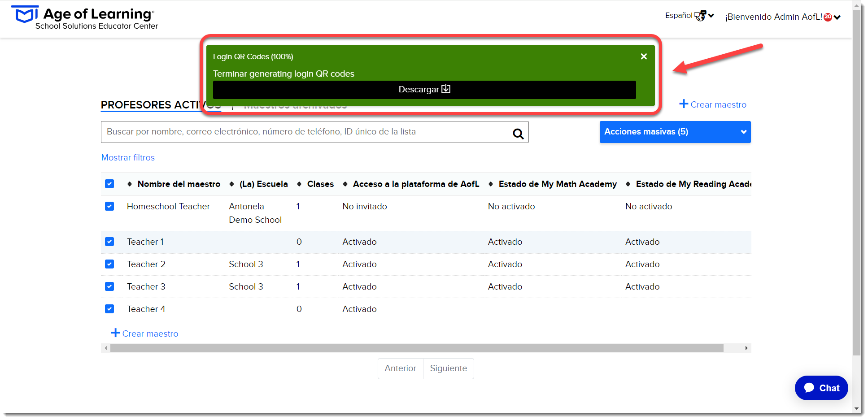Toggle the select-all checkbox in table header
868x420 pixels.
point(109,184)
